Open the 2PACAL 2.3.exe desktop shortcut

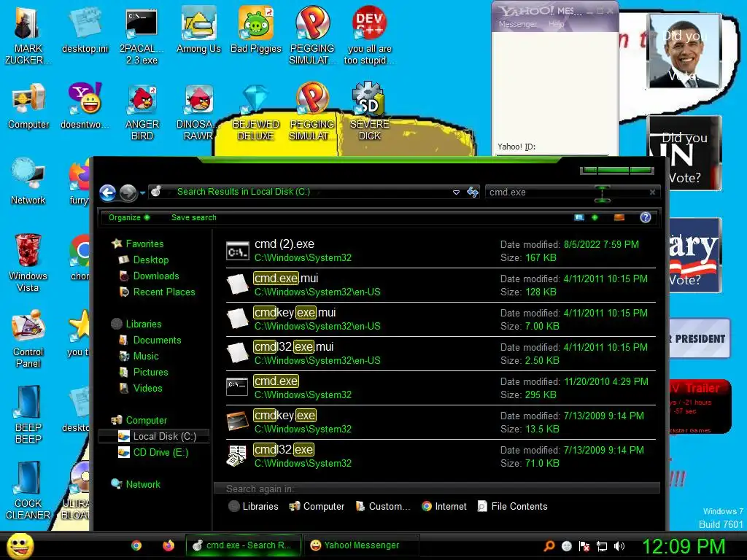(142, 36)
